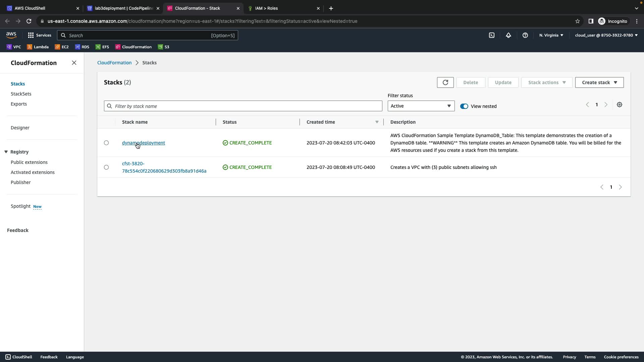644x362 pixels.
Task: Open the CloudShell icon in top navbar
Action: 491,35
